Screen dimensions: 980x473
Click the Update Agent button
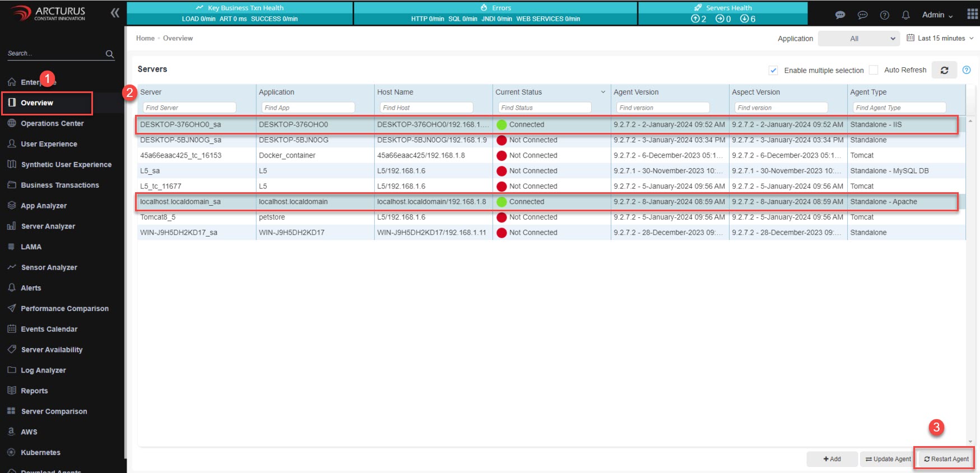888,459
